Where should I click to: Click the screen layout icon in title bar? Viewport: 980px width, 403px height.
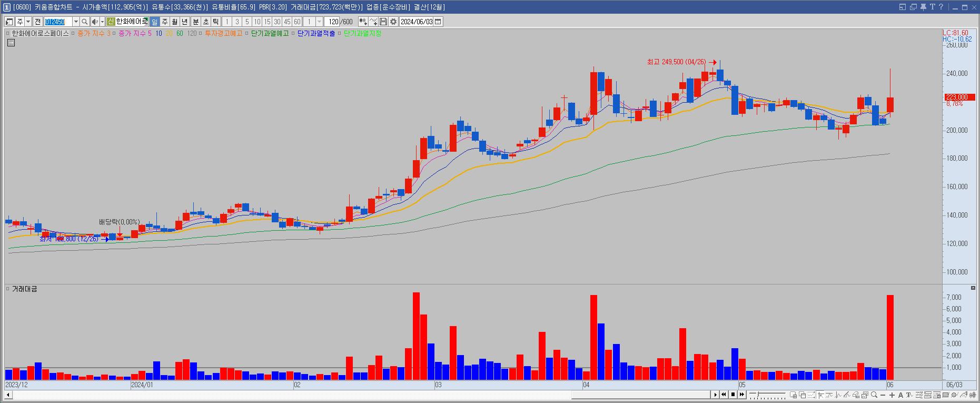(x=903, y=7)
